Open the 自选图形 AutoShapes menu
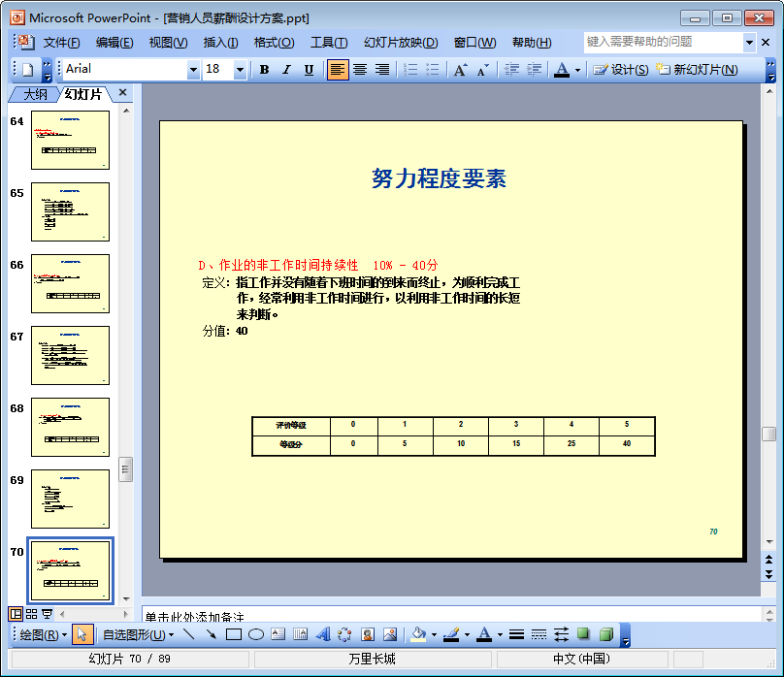 pos(139,635)
